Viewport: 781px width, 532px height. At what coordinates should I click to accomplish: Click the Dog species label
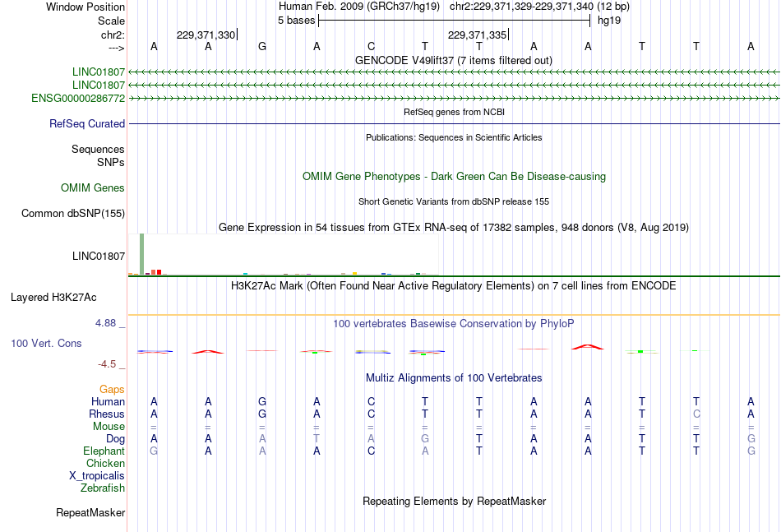(x=116, y=439)
